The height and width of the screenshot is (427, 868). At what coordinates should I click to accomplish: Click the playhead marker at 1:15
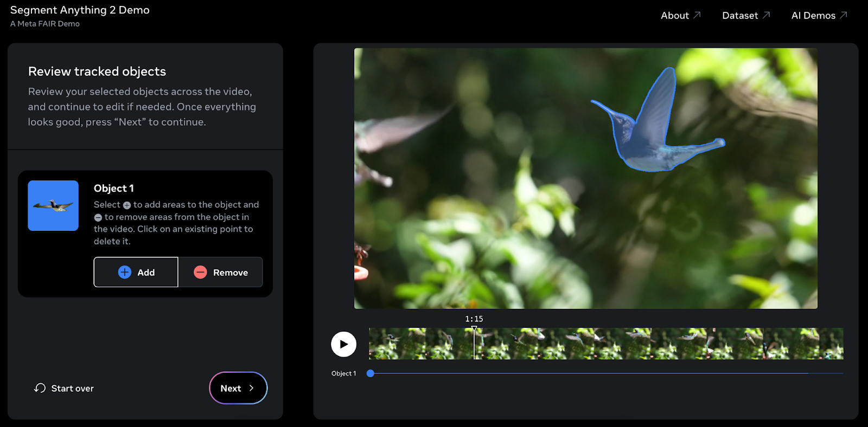(474, 329)
